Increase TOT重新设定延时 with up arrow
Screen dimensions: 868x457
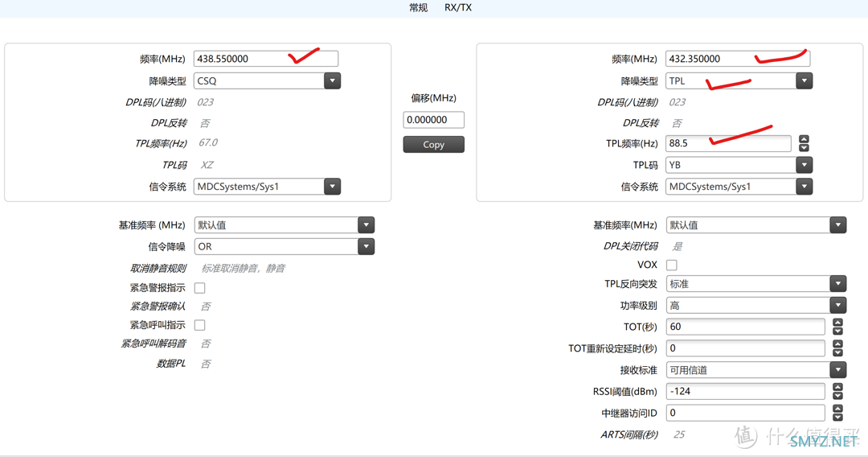pyautogui.click(x=837, y=344)
